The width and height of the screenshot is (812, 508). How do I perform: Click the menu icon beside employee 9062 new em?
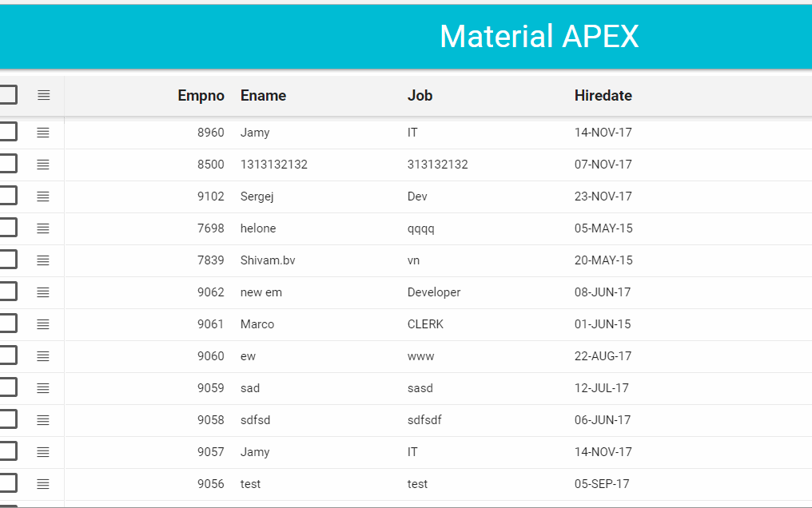click(x=43, y=292)
